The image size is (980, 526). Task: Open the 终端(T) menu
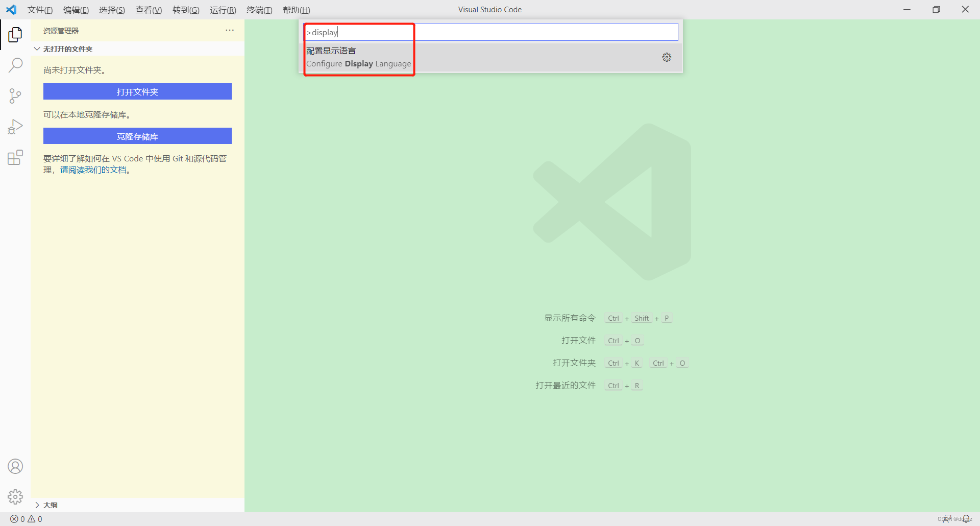tap(259, 10)
